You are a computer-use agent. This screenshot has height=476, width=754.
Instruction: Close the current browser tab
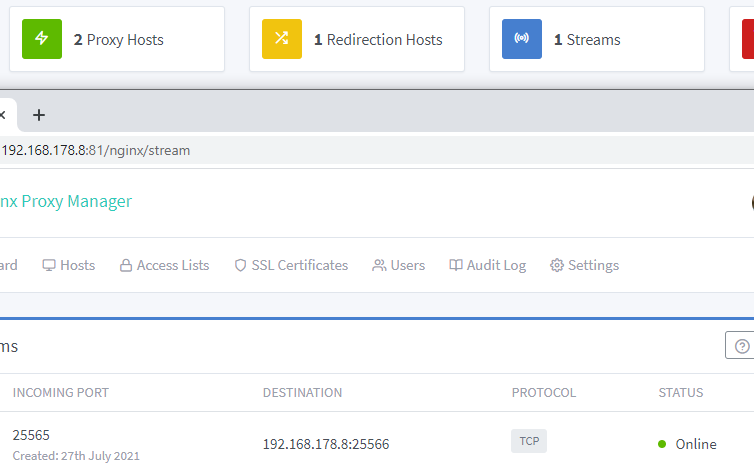click(x=2, y=115)
